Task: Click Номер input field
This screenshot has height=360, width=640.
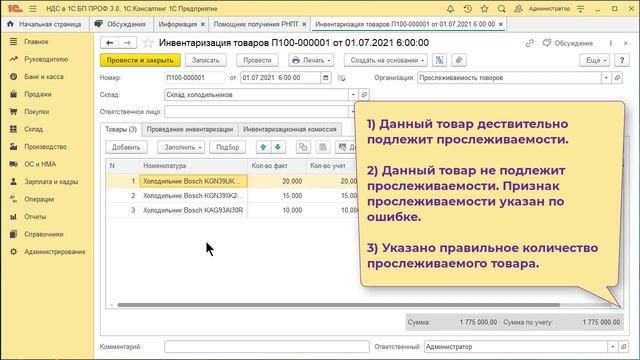Action: coord(194,78)
